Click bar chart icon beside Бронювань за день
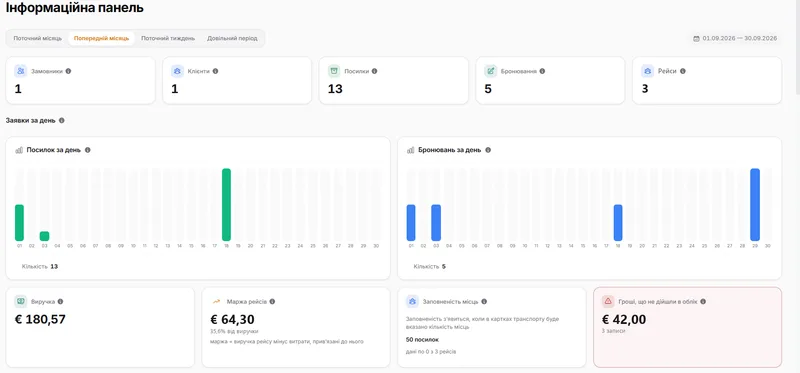 click(410, 150)
